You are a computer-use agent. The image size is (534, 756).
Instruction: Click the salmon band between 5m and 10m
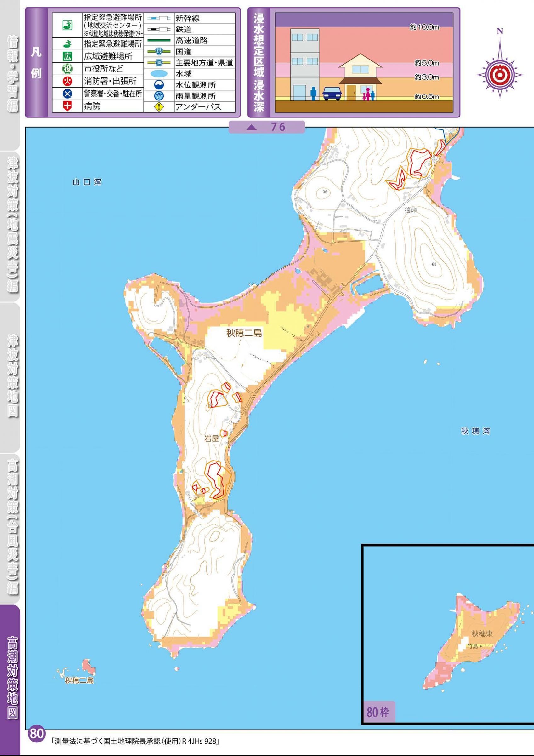(x=364, y=44)
